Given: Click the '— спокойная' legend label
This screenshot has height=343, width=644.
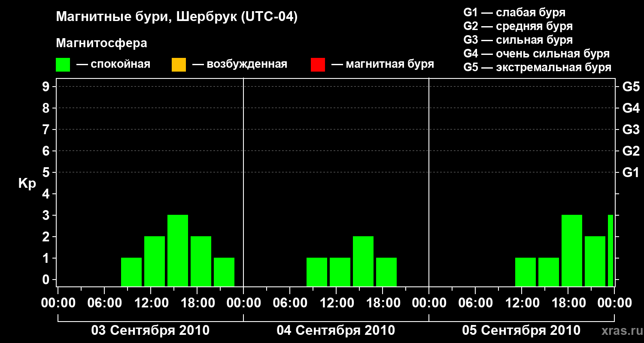Looking at the screenshot, I should [113, 64].
